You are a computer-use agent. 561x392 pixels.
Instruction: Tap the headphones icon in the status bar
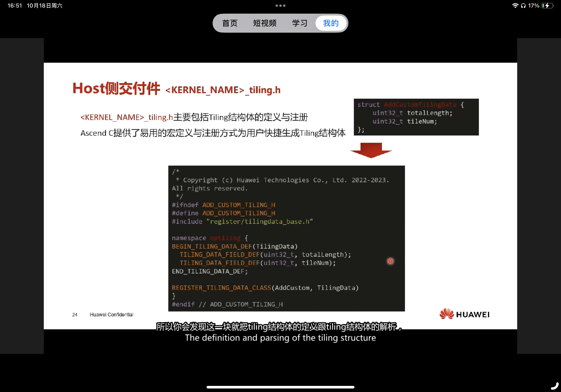pos(524,5)
